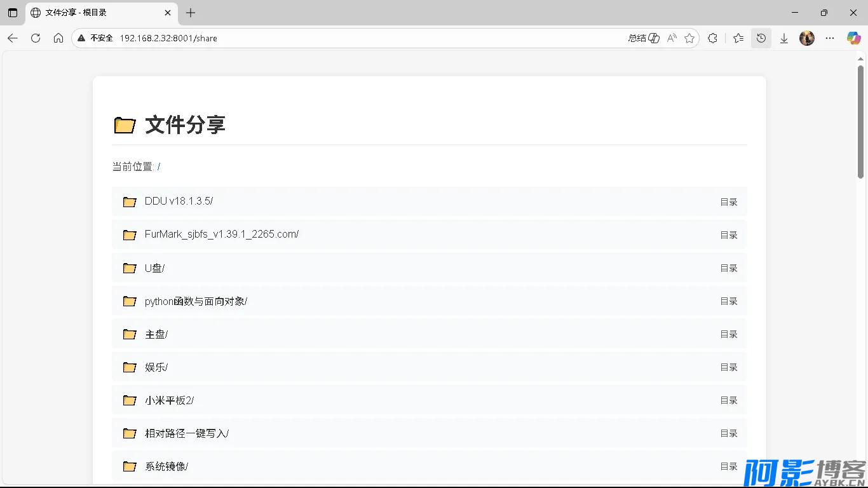Start Read aloud for the page
Screen dimensions: 868x488
(672, 38)
